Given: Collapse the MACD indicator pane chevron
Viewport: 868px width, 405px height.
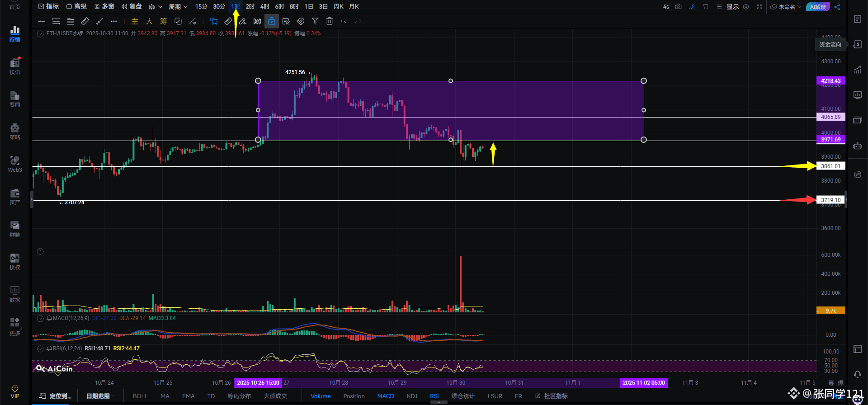Looking at the screenshot, I should (40, 318).
